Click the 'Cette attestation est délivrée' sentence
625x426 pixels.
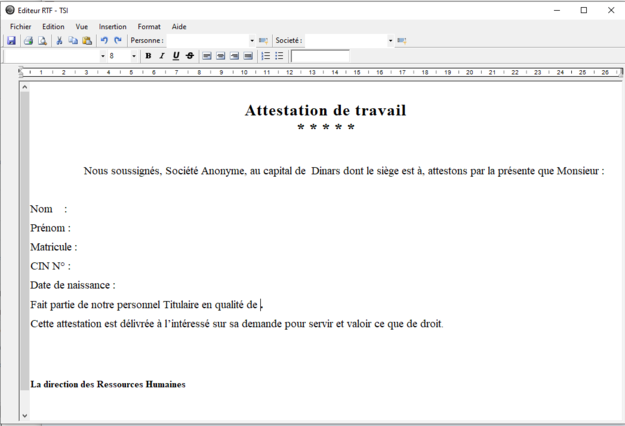[x=237, y=324]
